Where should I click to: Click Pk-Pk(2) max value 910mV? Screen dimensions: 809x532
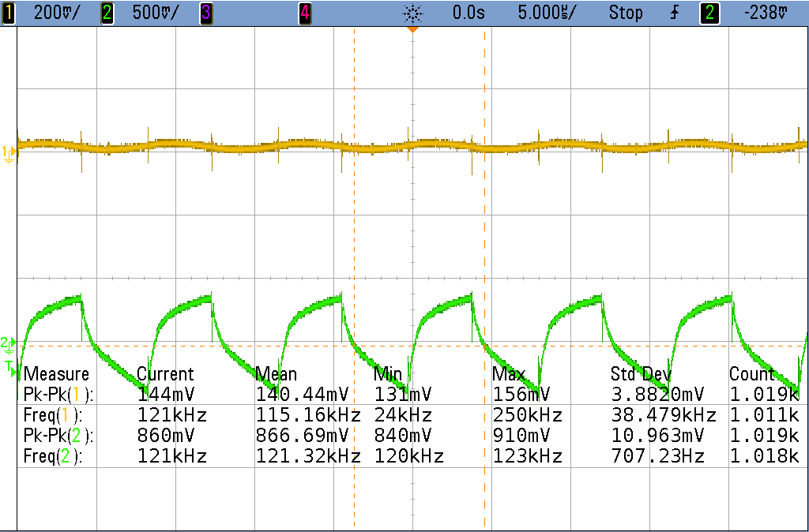point(521,436)
